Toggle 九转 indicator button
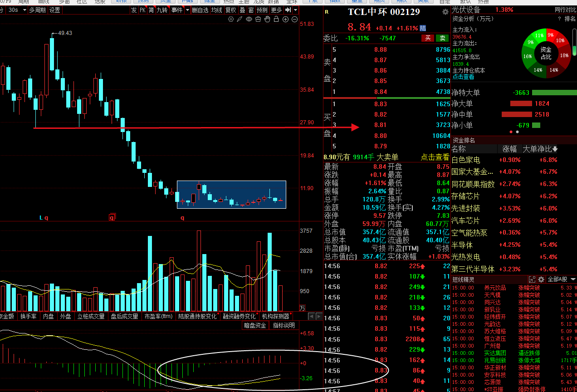Screen dimensions: 577x392 162,10
